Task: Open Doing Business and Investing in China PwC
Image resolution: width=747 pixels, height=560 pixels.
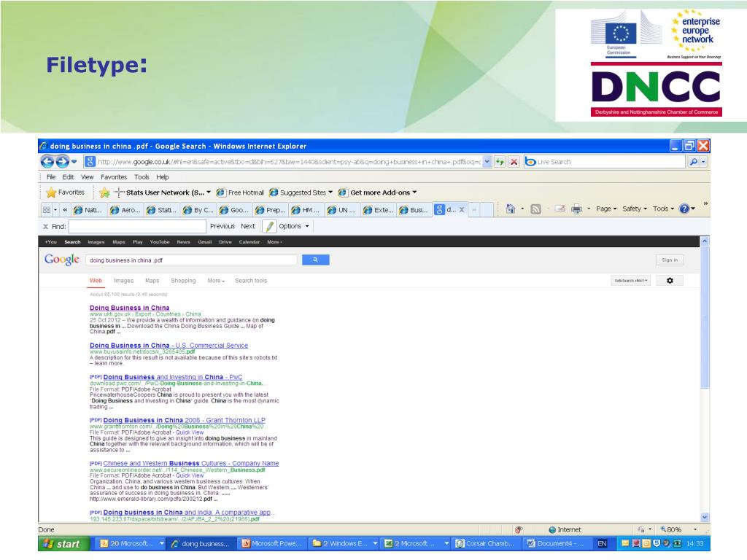Action: [x=173, y=377]
